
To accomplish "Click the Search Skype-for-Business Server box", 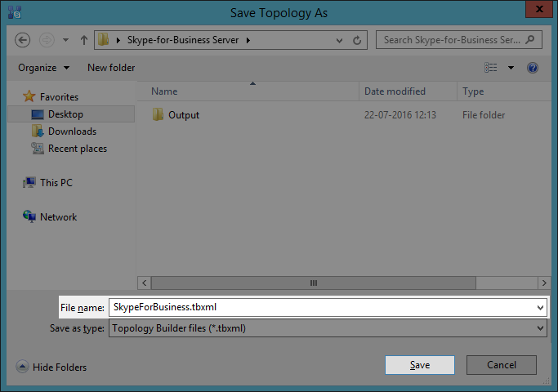I will (459, 40).
